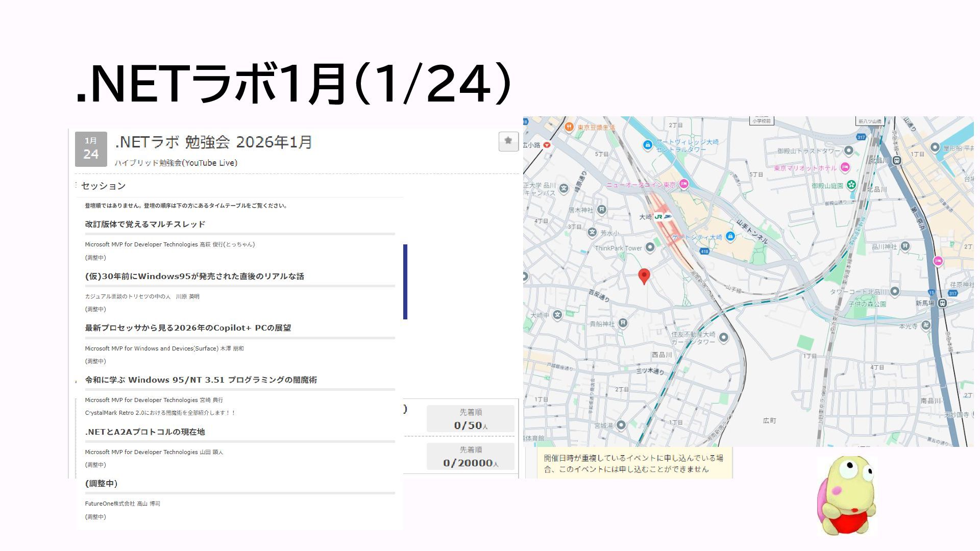This screenshot has width=980, height=551.
Task: Select 北品川 station icon
Action: pyautogui.click(x=897, y=160)
